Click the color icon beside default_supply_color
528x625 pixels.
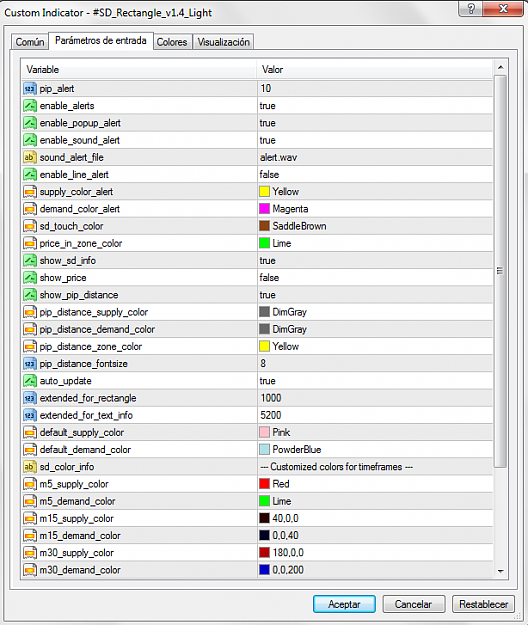pos(30,432)
